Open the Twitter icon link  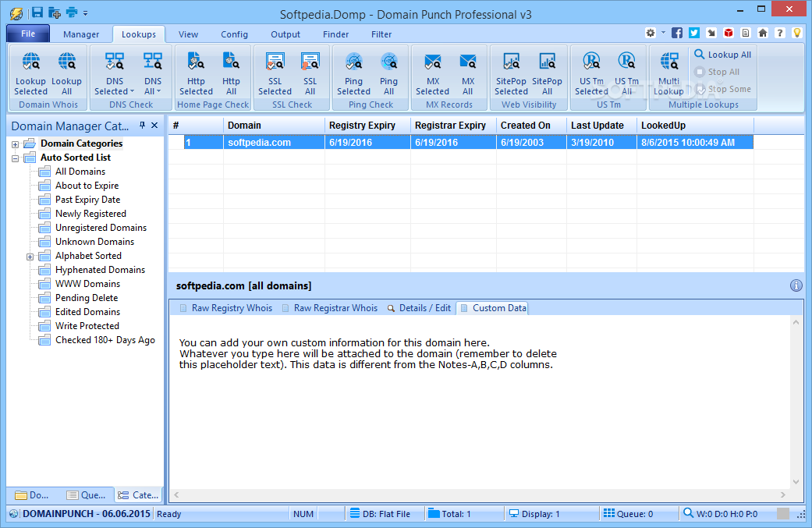click(694, 33)
